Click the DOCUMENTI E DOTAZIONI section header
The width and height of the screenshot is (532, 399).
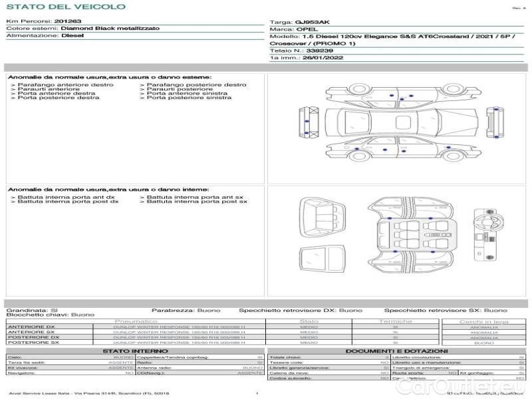(396, 351)
